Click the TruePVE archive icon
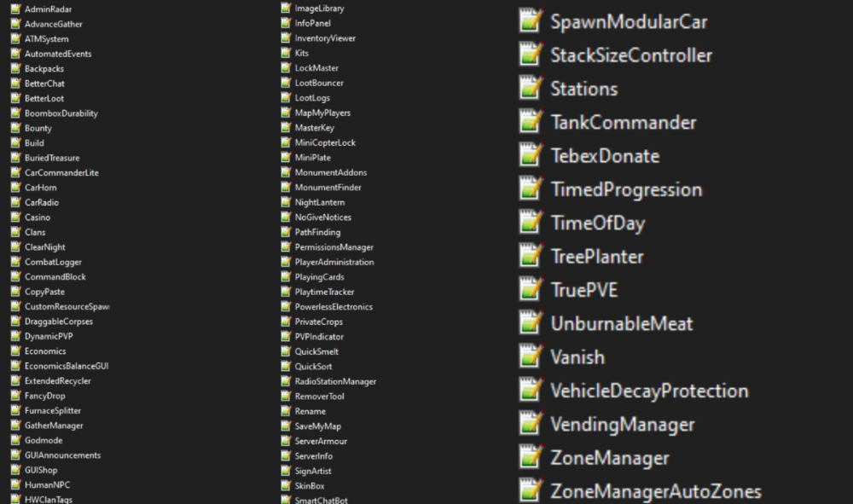853x504 pixels. tap(530, 290)
